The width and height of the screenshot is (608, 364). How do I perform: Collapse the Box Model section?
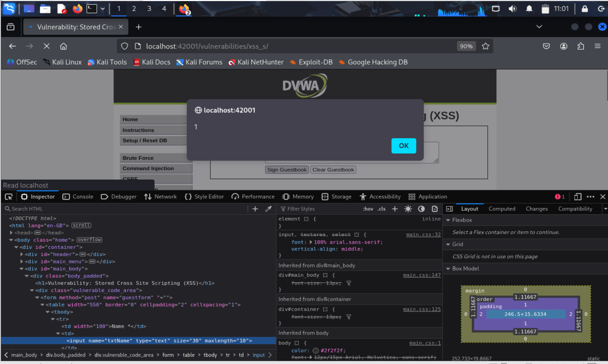(448, 269)
